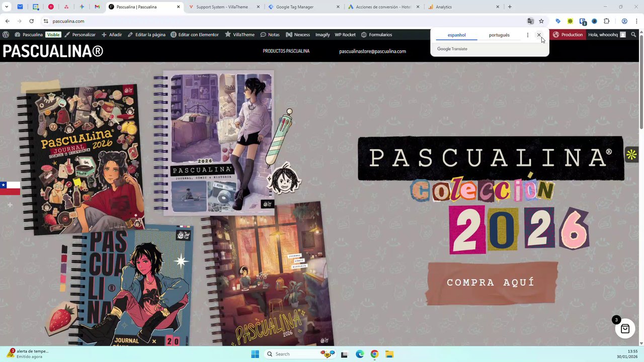Open the Translate popup options menu
Image resolution: width=644 pixels, height=362 pixels.
pyautogui.click(x=528, y=35)
